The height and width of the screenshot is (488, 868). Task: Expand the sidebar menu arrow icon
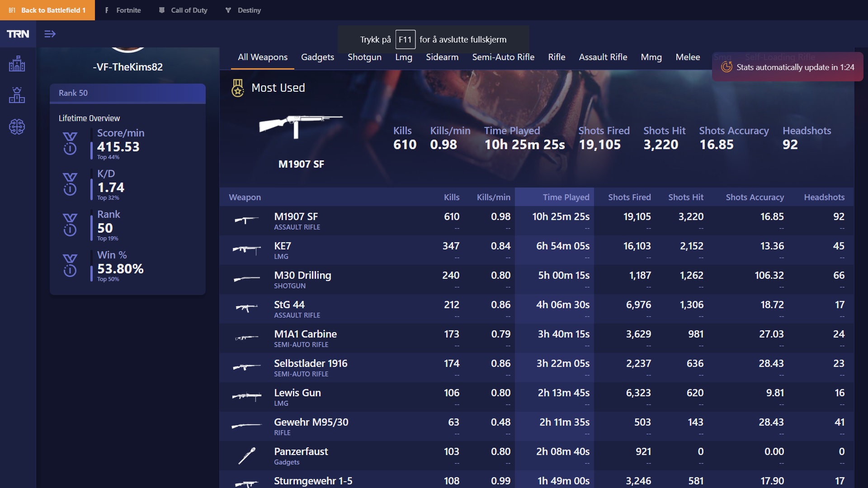pyautogui.click(x=50, y=34)
